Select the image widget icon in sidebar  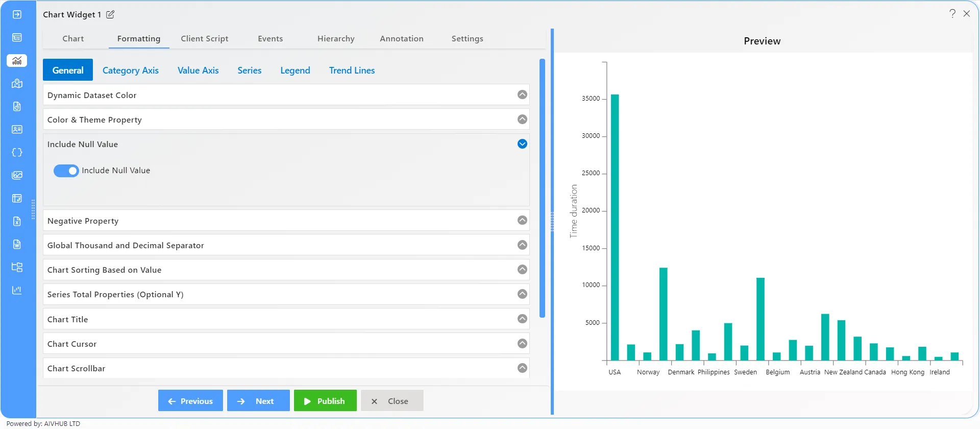[17, 175]
